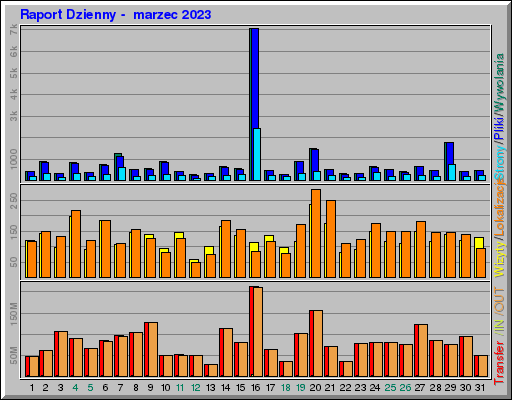The width and height of the screenshot is (512, 400).
Task: Click green day label '11'
Action: point(180,388)
